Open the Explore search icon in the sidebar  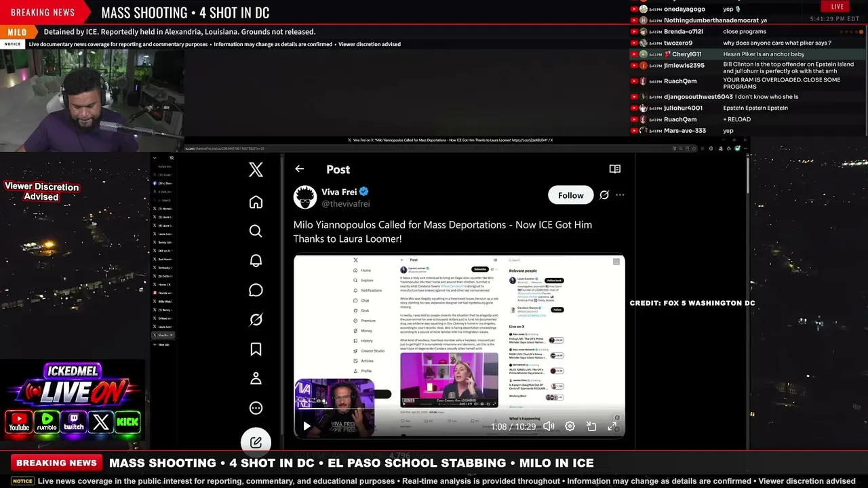point(256,231)
